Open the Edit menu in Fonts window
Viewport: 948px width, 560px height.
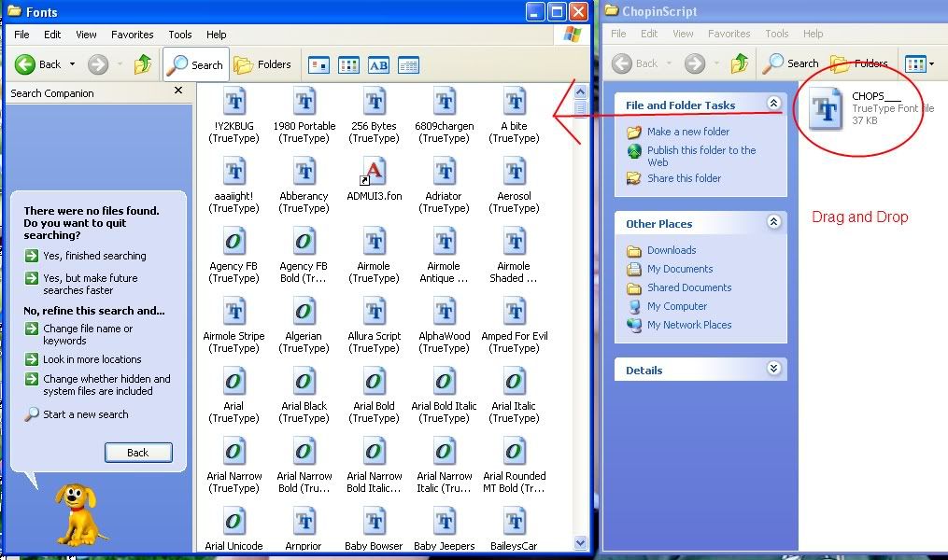(x=52, y=35)
